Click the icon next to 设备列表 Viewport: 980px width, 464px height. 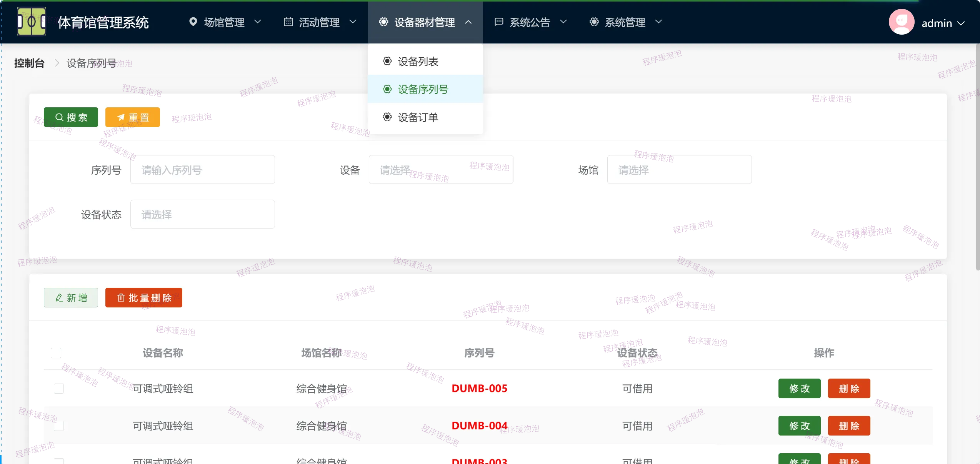387,61
